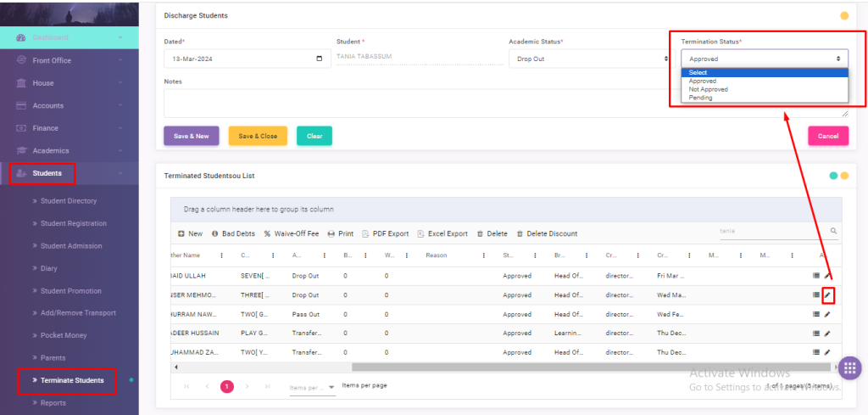868x415 pixels.
Task: Open the Items per page dropdown
Action: 312,387
